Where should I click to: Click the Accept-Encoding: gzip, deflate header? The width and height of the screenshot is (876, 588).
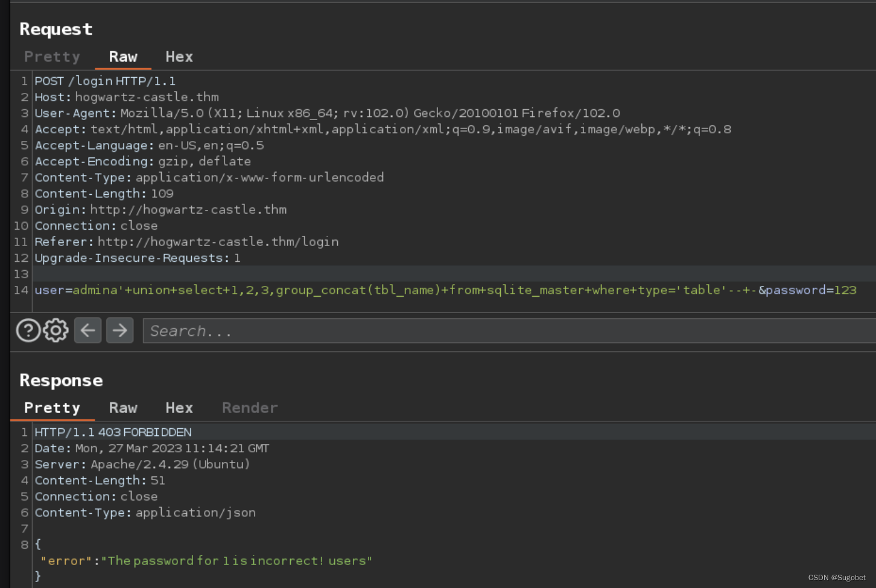click(142, 162)
